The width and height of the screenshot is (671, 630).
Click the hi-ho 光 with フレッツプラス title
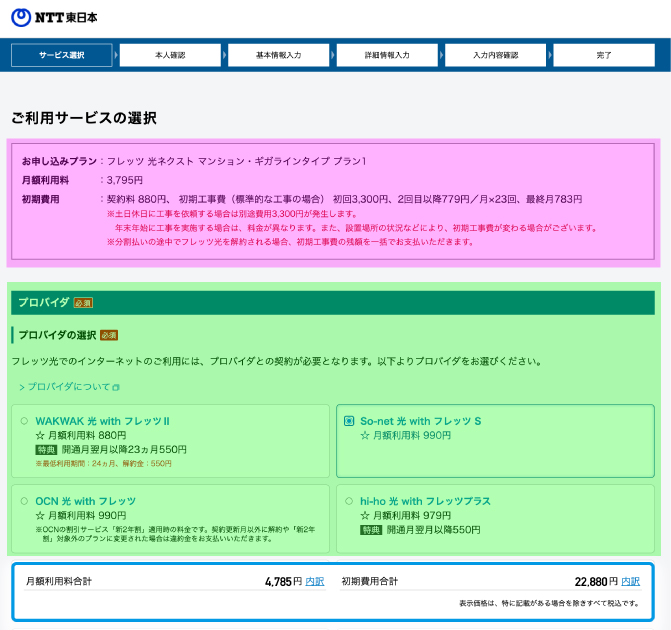pos(425,501)
